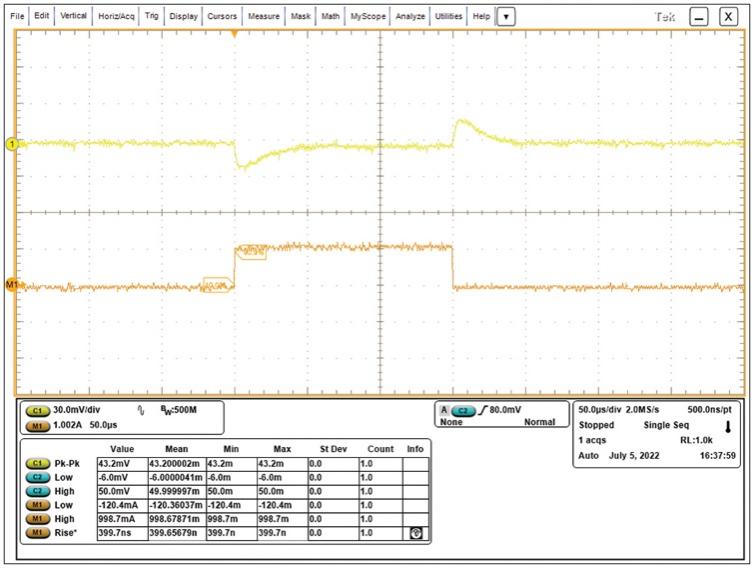754x568 pixels.
Task: Click the 80.0mV trigger level readout
Action: (508, 410)
